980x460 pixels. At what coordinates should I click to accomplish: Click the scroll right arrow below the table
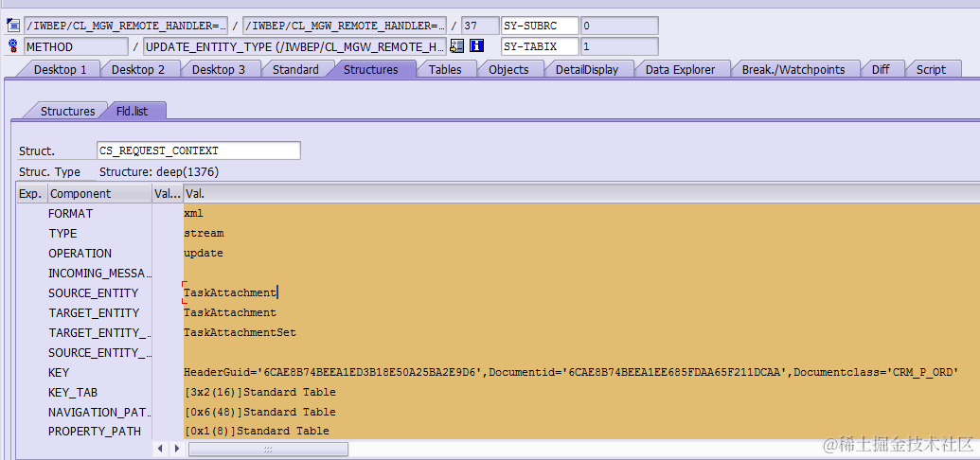tap(177, 449)
